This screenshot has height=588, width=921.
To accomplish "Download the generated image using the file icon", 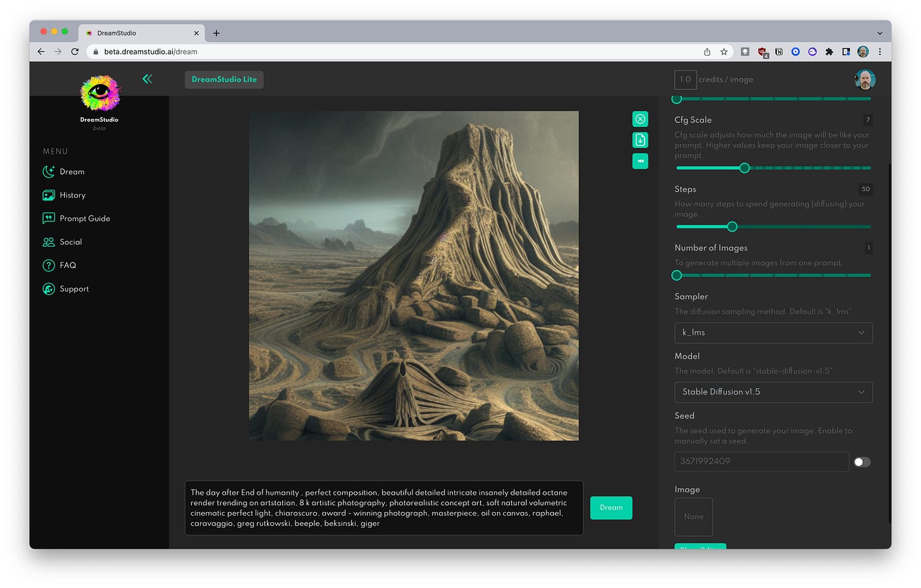I will 640,140.
